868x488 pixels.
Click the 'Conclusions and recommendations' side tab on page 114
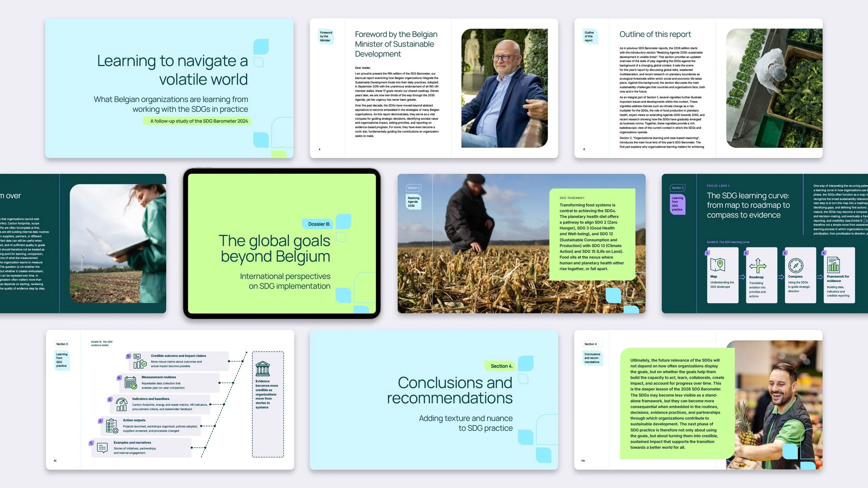pyautogui.click(x=592, y=358)
